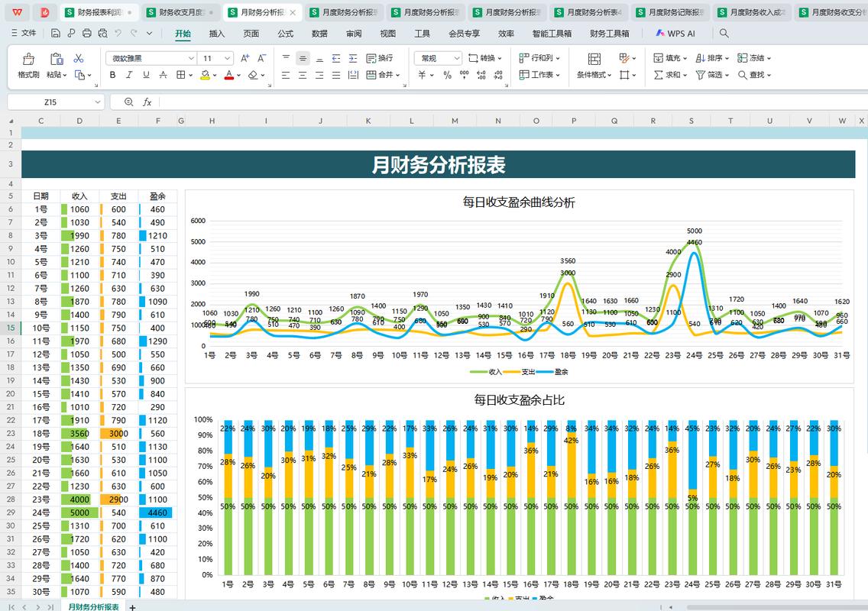868x611 pixels.
Task: Toggle Align Left for text
Action: click(x=286, y=75)
